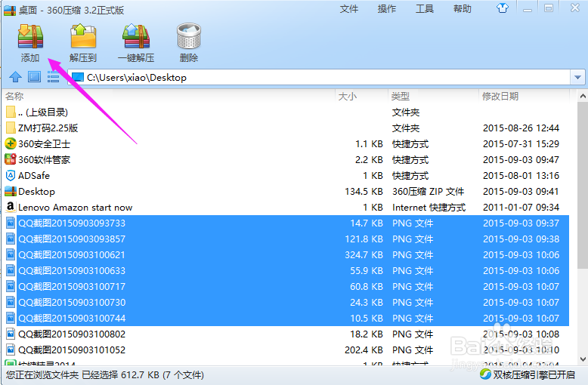The height and width of the screenshot is (385, 588).
Task: Select the file name 360安全卫士
Action: tap(45, 144)
